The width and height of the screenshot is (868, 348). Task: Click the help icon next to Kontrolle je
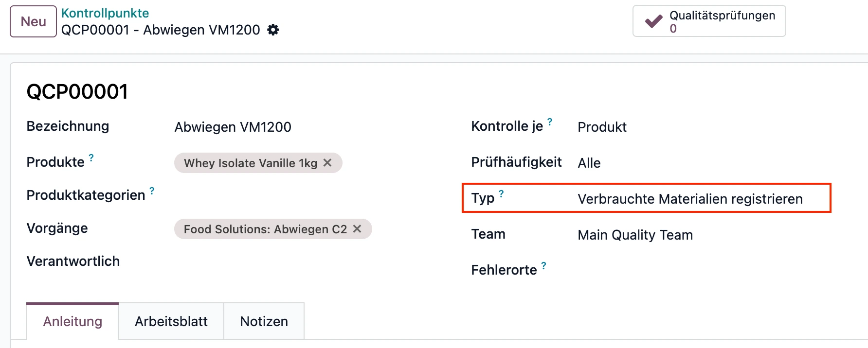549,121
